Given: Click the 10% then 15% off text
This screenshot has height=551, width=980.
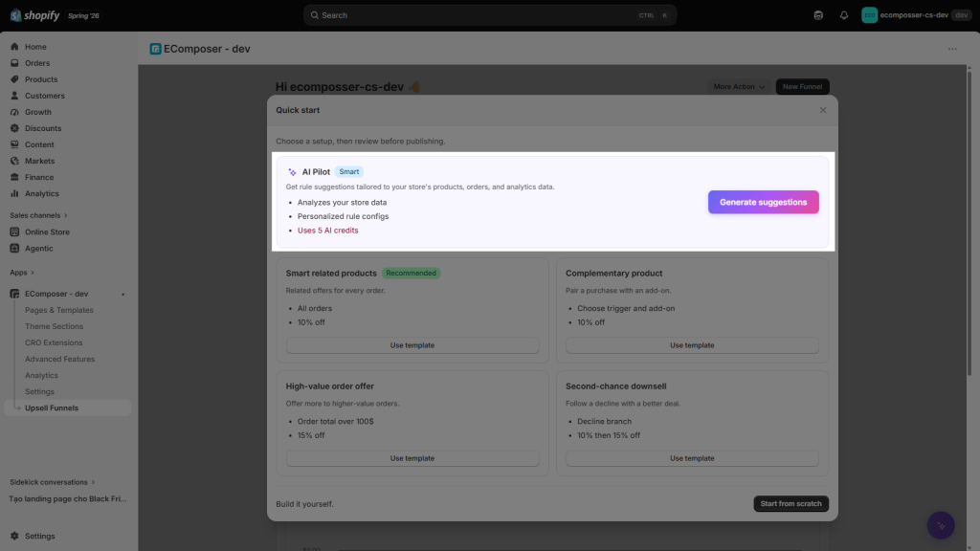Looking at the screenshot, I should coord(608,435).
